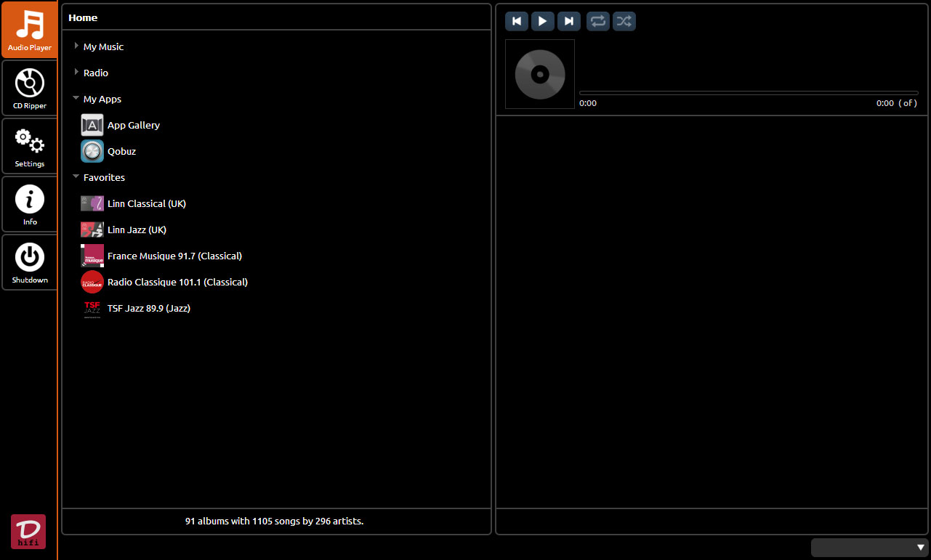Open the CD Ripper section

coord(30,88)
